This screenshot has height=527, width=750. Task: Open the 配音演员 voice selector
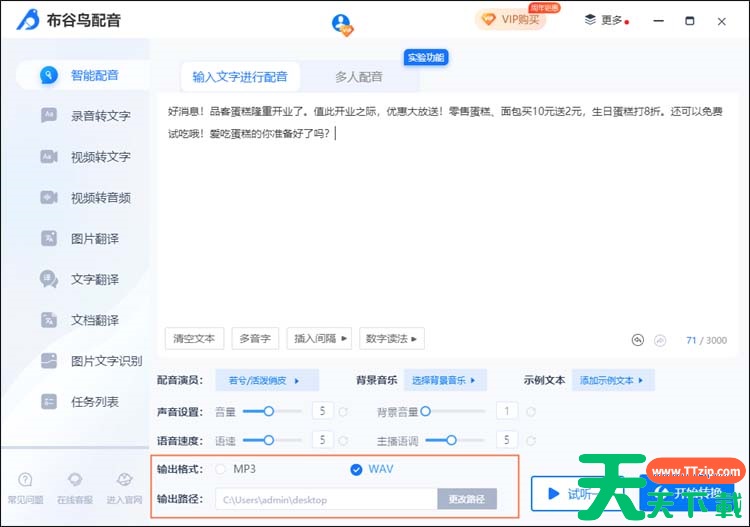pos(267,381)
